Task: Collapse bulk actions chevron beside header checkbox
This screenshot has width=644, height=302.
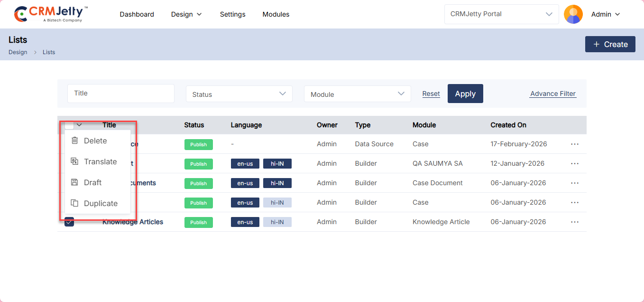Action: point(79,125)
